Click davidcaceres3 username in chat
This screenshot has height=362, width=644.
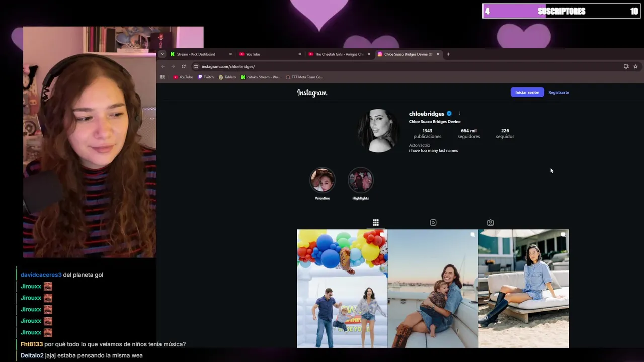41,275
